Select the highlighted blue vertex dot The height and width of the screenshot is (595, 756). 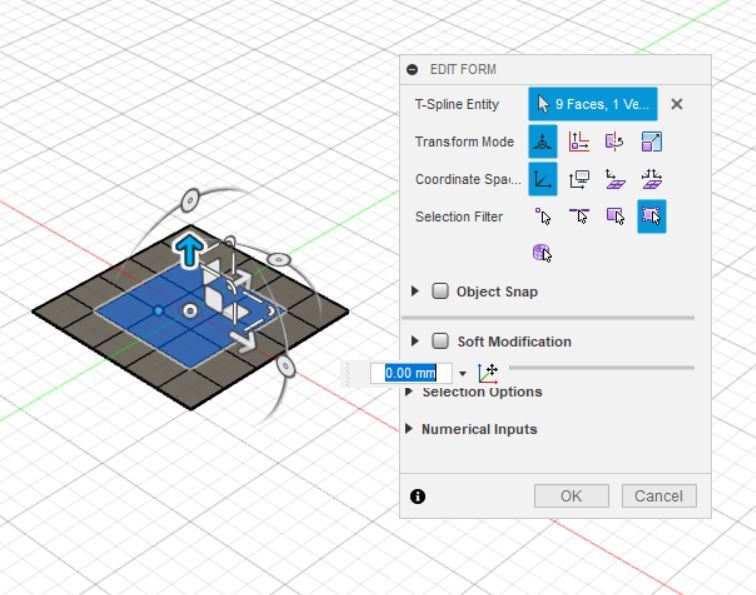[158, 311]
